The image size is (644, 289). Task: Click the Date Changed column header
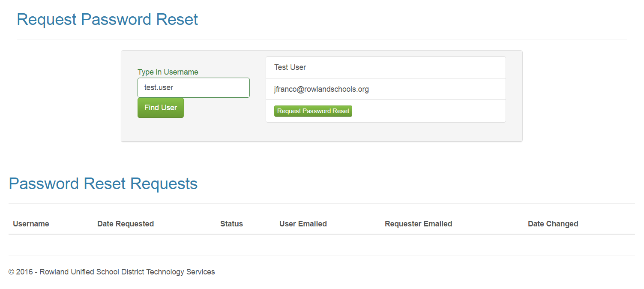553,223
